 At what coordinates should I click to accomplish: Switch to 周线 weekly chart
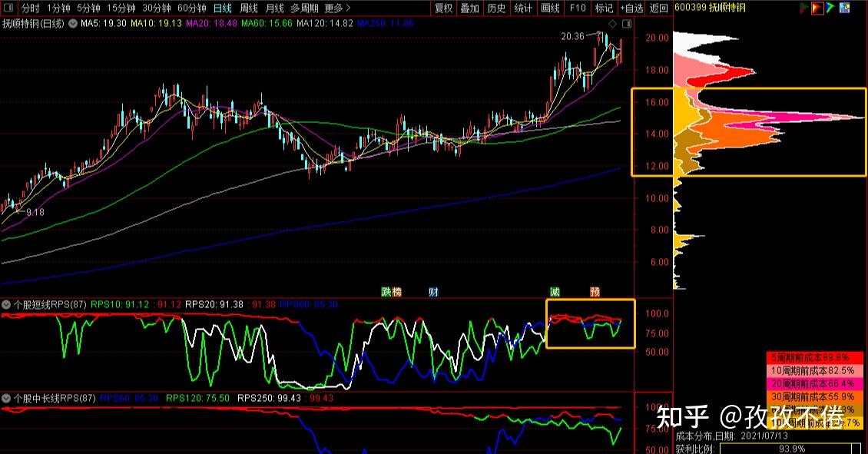click(249, 8)
